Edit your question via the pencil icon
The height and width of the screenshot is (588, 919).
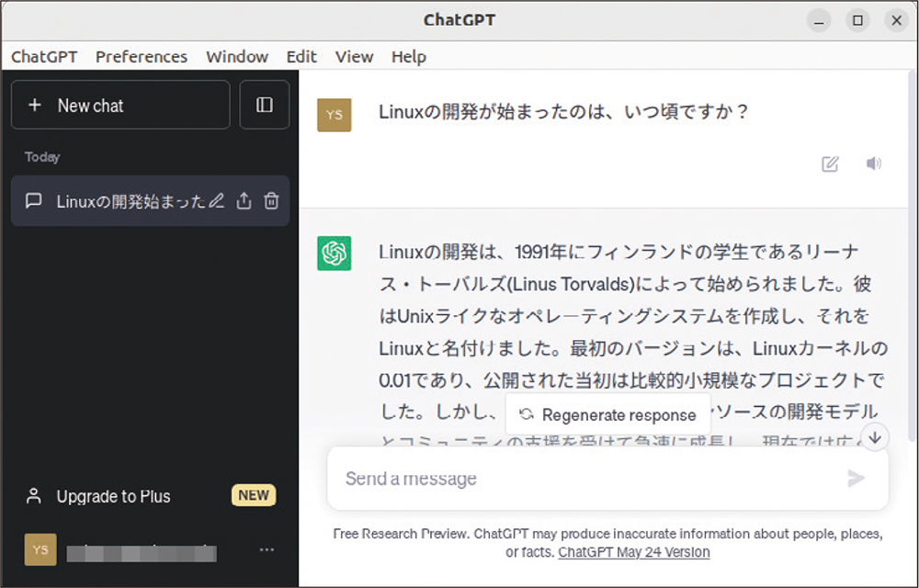(x=830, y=164)
